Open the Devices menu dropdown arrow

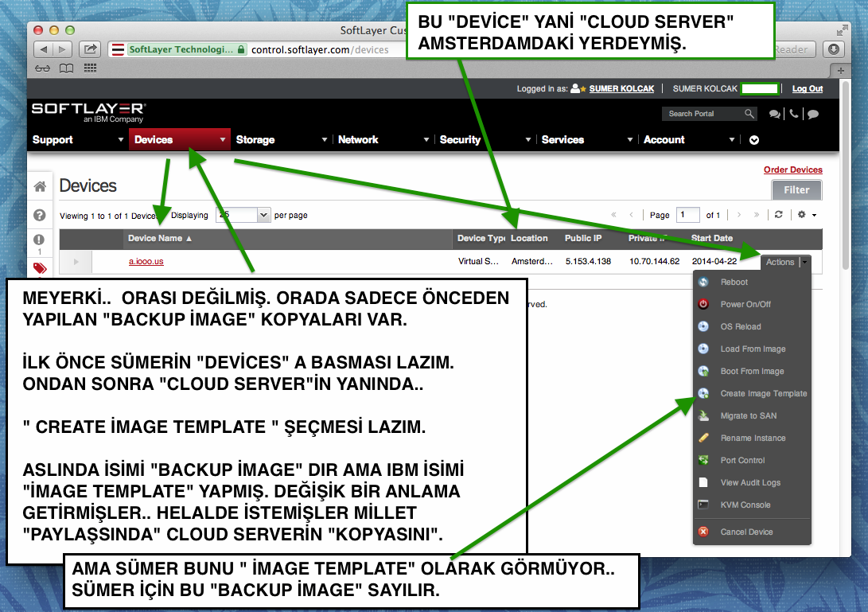point(223,139)
